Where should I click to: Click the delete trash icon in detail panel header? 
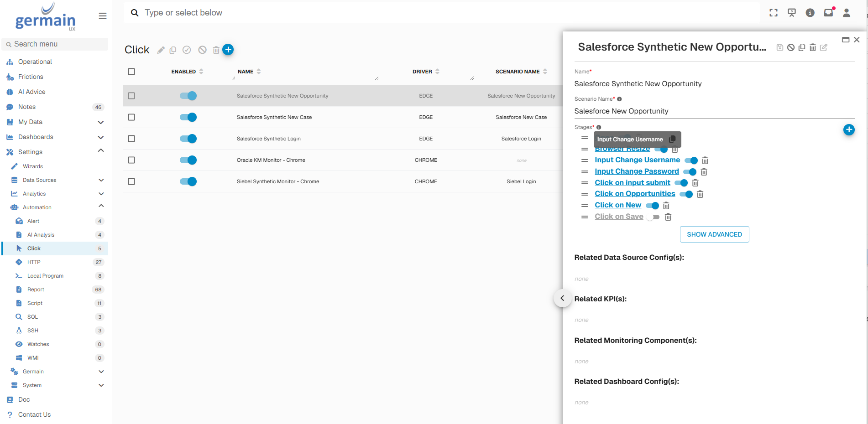coord(813,47)
